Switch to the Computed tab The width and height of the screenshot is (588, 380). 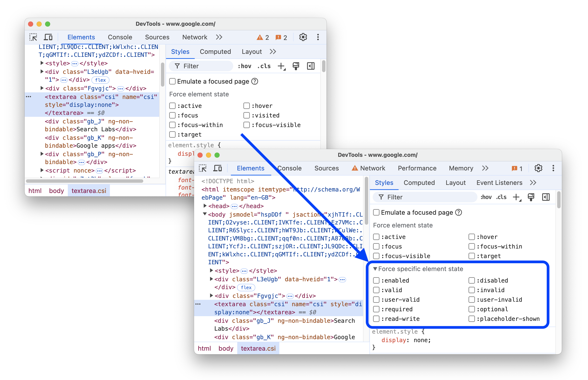[418, 184]
